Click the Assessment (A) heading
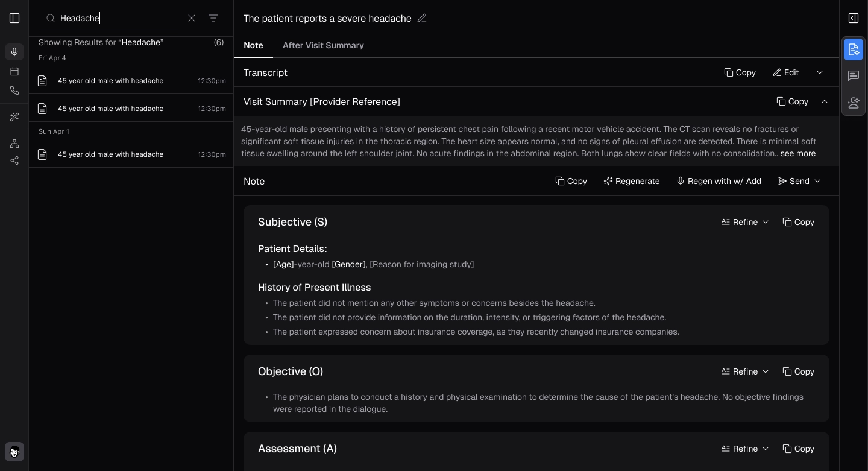This screenshot has width=868, height=471. coord(297,449)
